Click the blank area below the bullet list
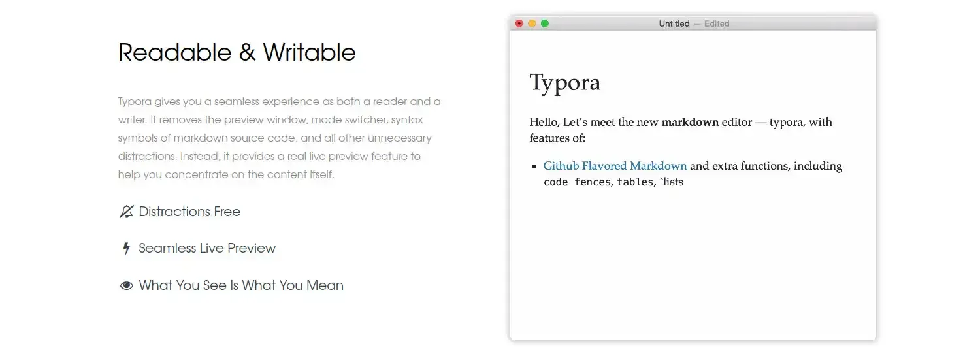Screen dimensions: 980x350 (x=693, y=261)
